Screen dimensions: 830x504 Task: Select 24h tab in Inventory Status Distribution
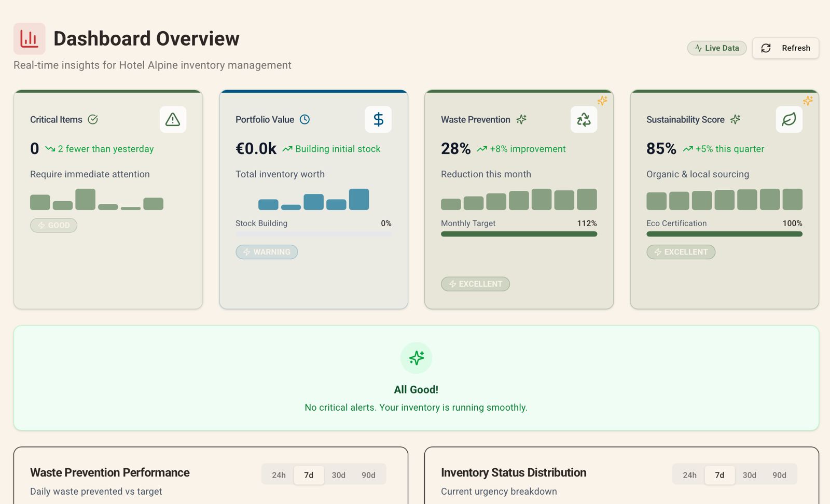click(689, 475)
